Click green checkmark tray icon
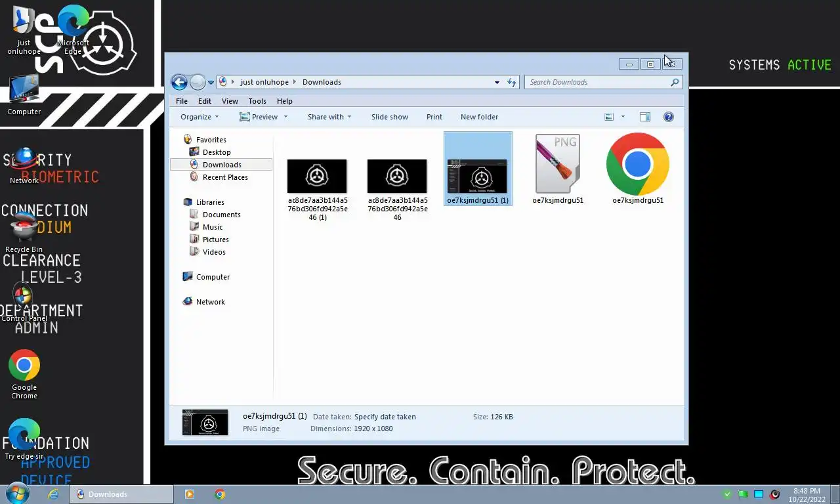This screenshot has width=840, height=504. pyautogui.click(x=727, y=494)
